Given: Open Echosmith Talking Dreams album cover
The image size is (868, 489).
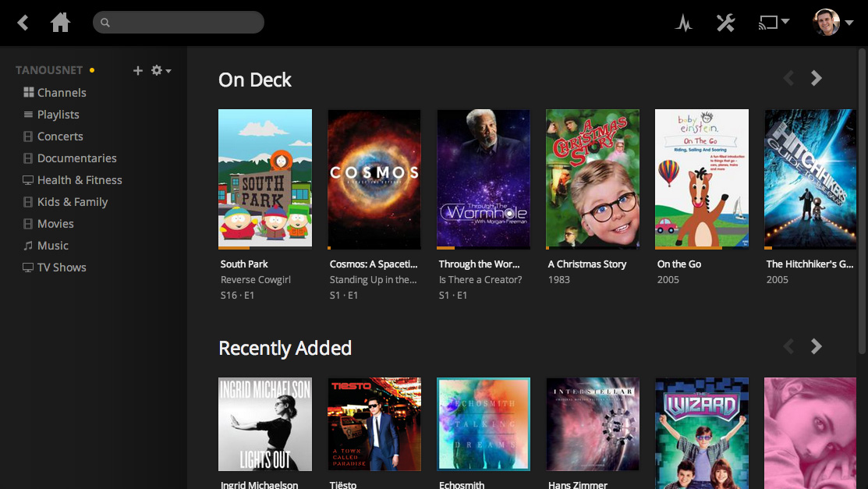Looking at the screenshot, I should tap(484, 424).
